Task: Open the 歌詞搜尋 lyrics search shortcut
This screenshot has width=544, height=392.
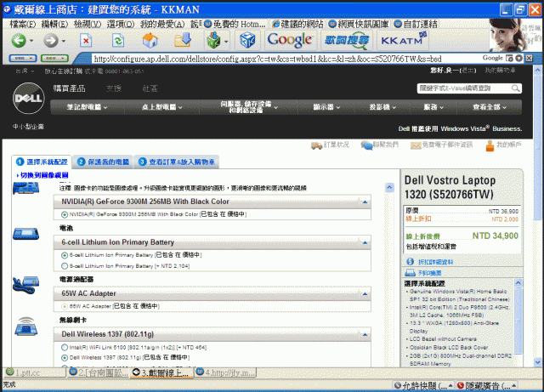Action: click(347, 40)
